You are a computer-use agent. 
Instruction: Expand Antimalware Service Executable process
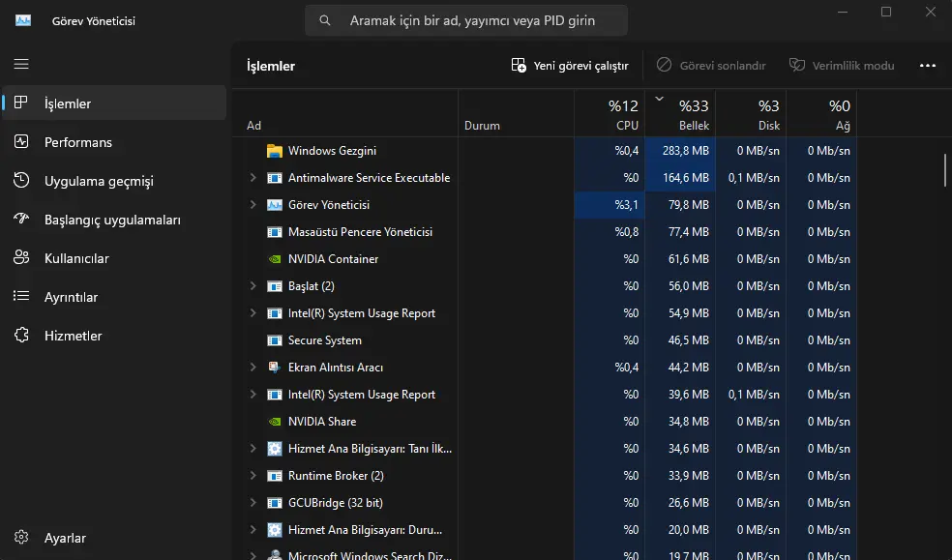(253, 178)
